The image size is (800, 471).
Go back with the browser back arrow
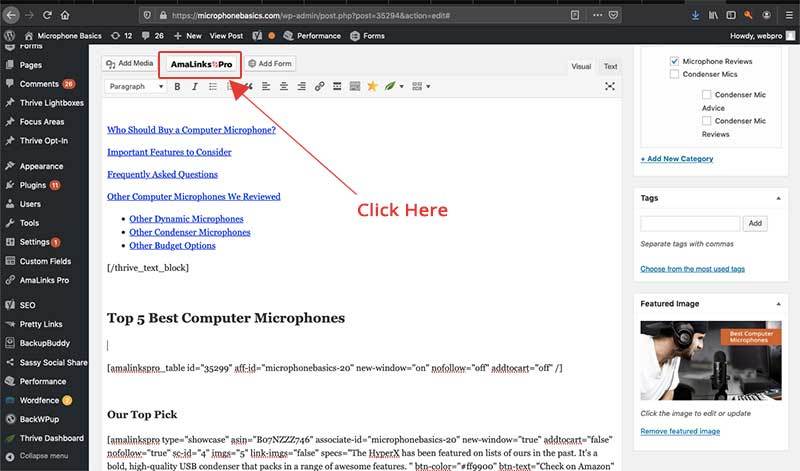(x=12, y=15)
